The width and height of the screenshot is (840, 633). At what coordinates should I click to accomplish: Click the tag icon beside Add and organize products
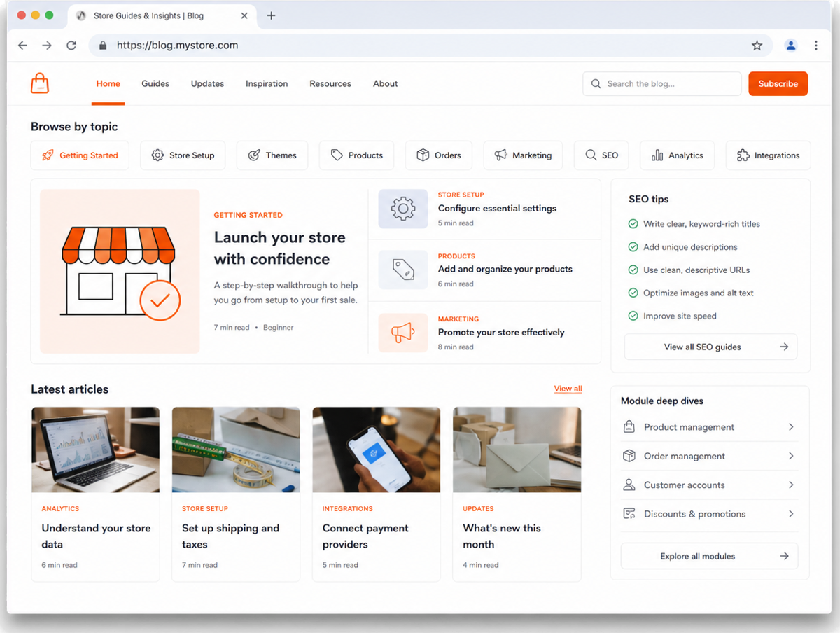[403, 270]
